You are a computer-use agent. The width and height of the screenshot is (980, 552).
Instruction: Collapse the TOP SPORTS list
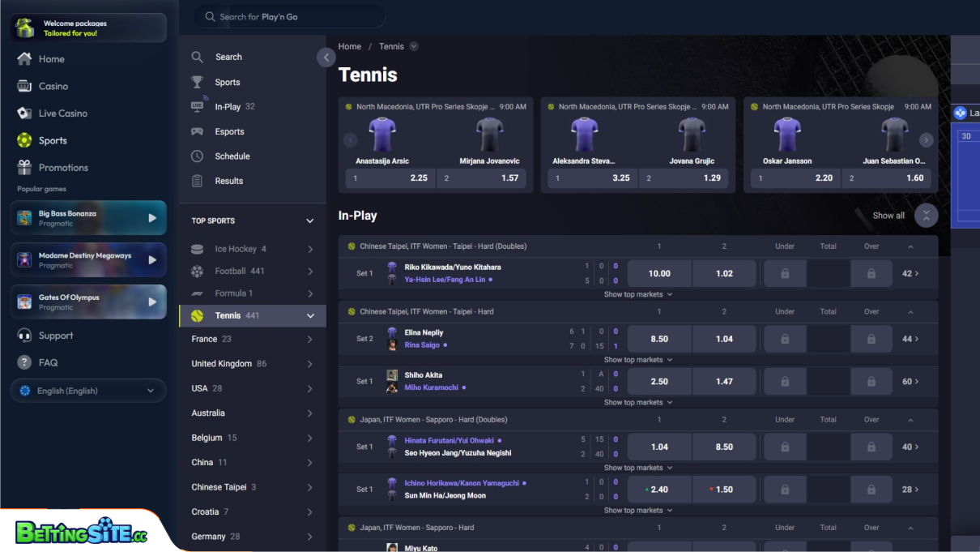(309, 220)
